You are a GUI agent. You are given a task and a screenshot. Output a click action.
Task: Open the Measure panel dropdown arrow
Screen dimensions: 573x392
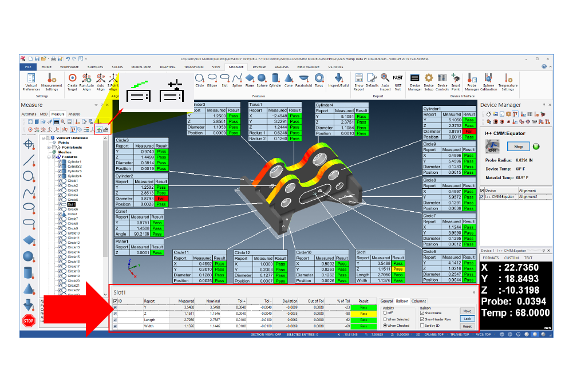[x=96, y=105]
